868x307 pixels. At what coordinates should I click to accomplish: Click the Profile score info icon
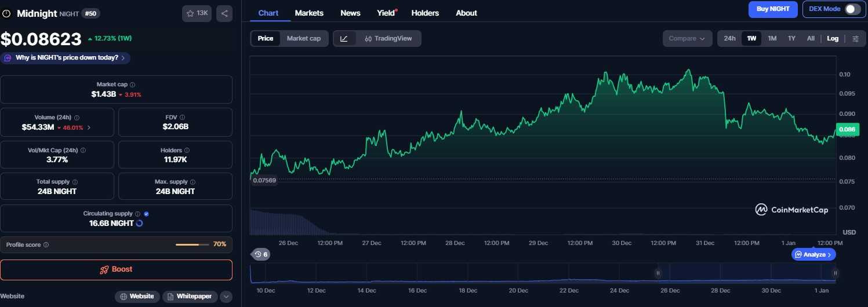coord(46,245)
